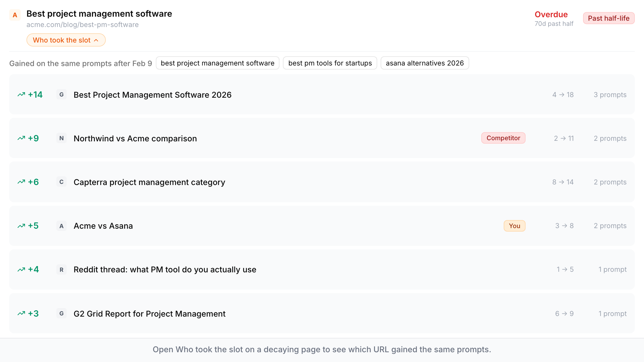Click the trending-up arrow next to +14
Screen dimensions: 644x362
[21, 95]
